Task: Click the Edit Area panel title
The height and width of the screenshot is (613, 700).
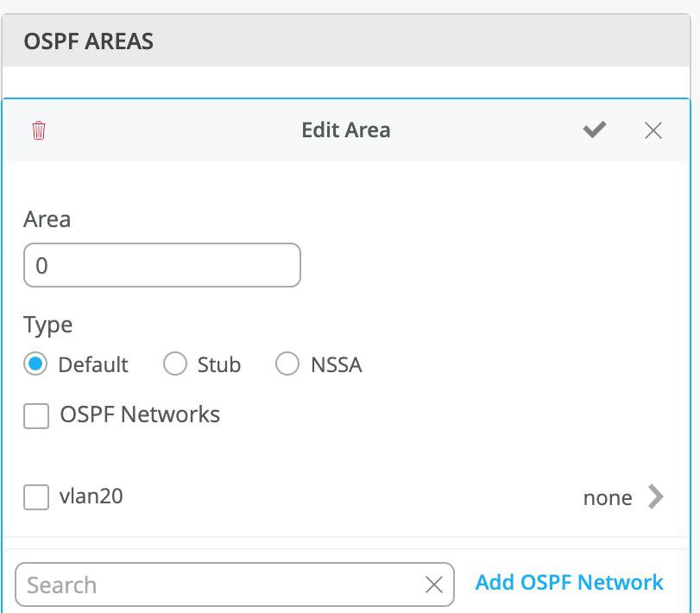Action: click(x=345, y=130)
